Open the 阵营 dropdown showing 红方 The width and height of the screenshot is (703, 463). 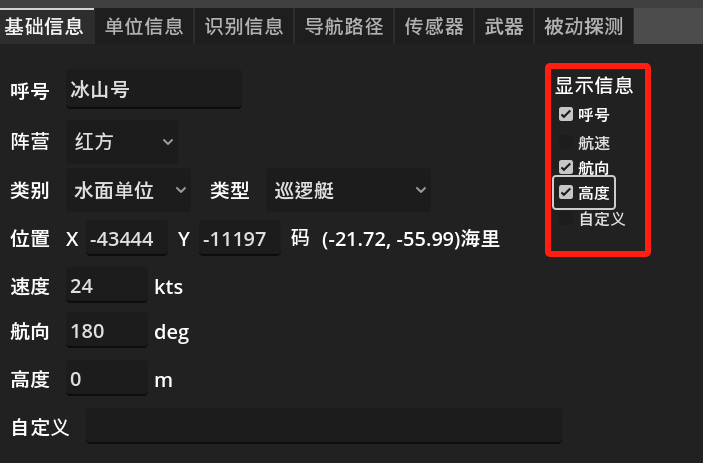[x=122, y=142]
